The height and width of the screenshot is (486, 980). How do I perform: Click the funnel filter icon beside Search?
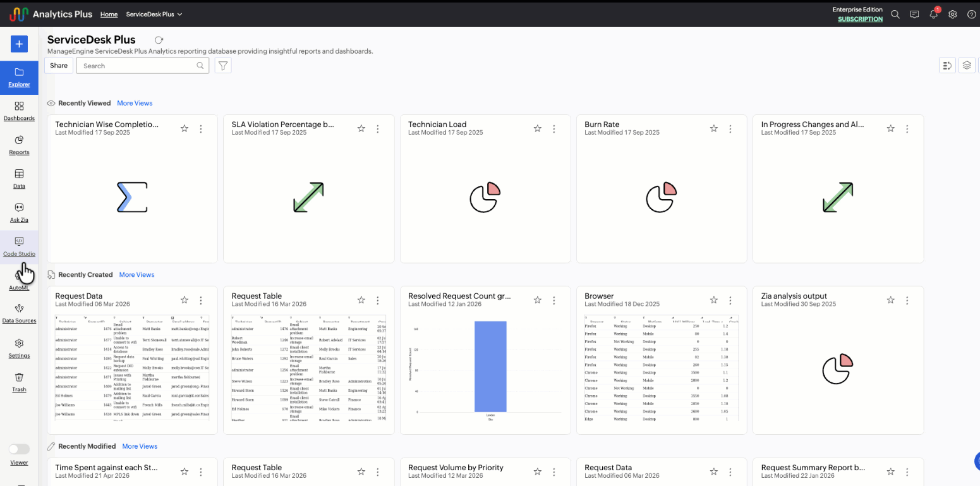(223, 66)
